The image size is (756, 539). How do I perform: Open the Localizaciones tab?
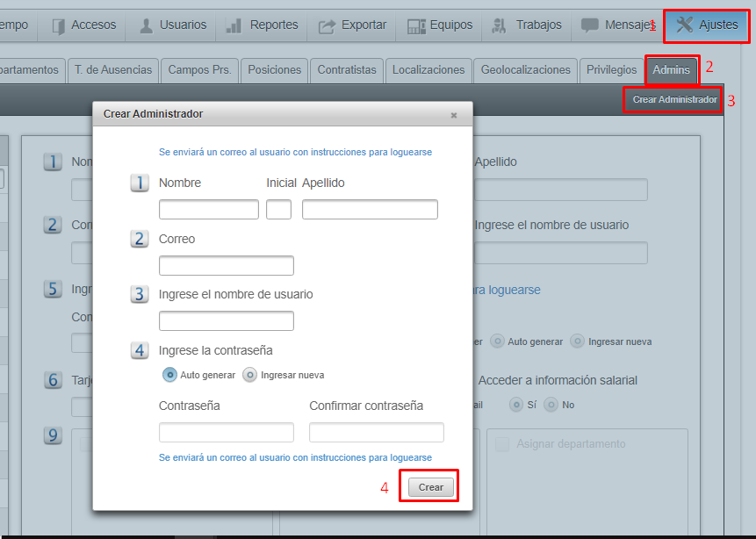pyautogui.click(x=428, y=69)
